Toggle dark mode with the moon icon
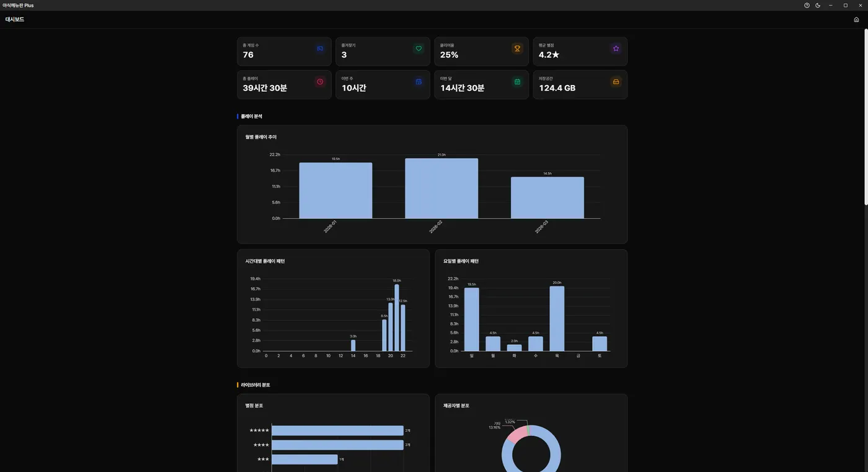868x472 pixels. coord(818,6)
